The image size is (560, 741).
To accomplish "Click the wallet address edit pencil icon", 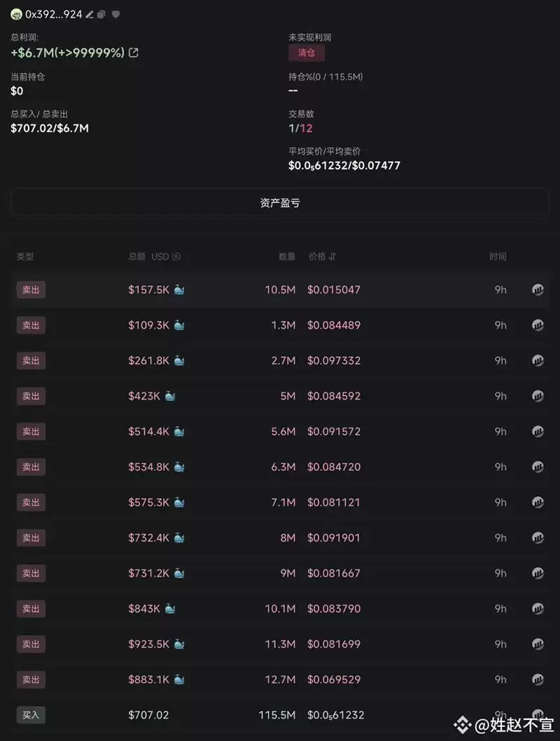I will point(89,13).
